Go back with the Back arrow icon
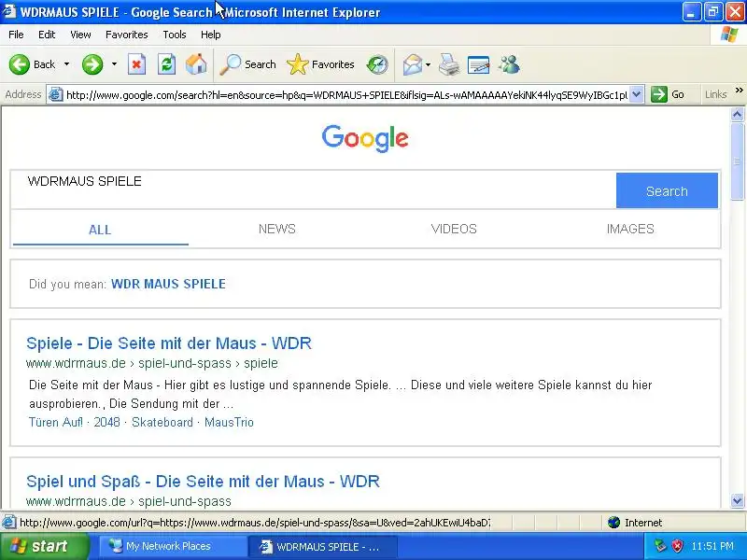 click(20, 64)
